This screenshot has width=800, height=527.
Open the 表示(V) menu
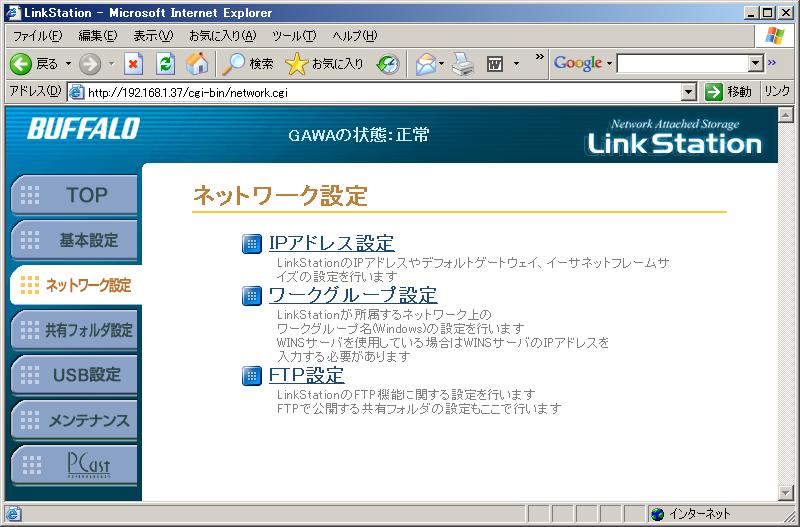point(153,36)
